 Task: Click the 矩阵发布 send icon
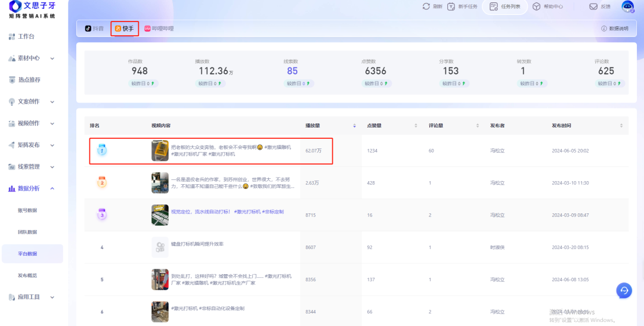[12, 145]
